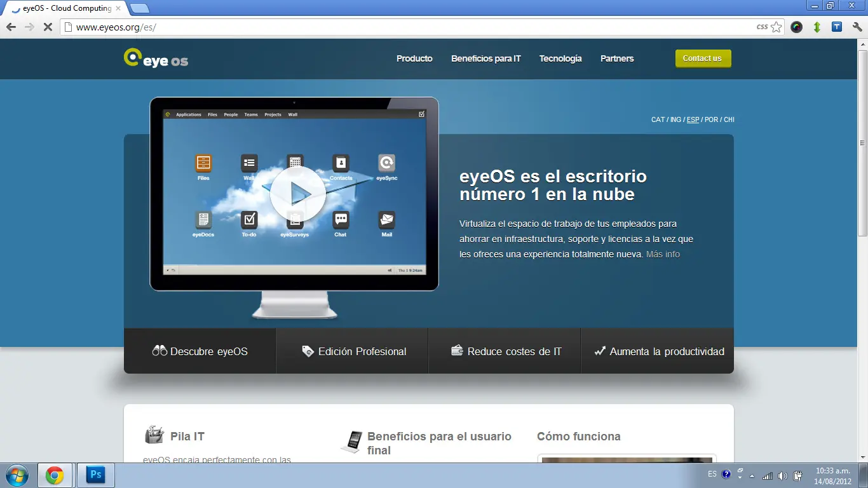Play the eyeOS demo video
Viewport: 868px width, 488px height.
298,194
